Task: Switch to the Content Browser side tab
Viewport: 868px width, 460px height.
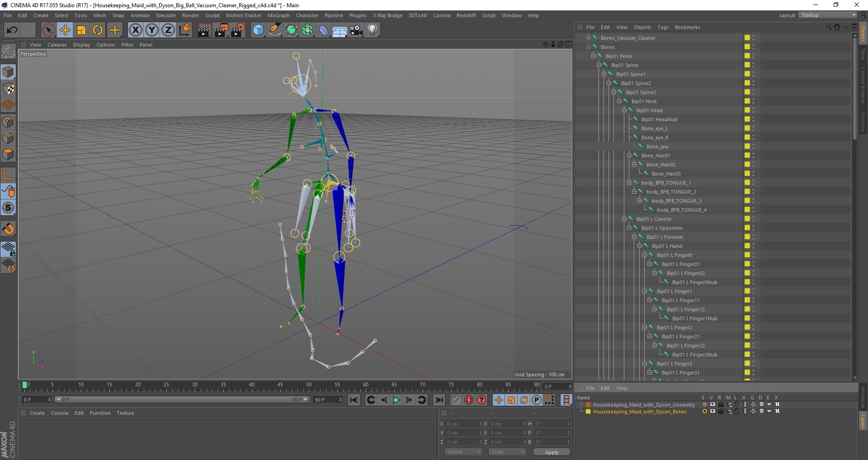Action: 863,85
